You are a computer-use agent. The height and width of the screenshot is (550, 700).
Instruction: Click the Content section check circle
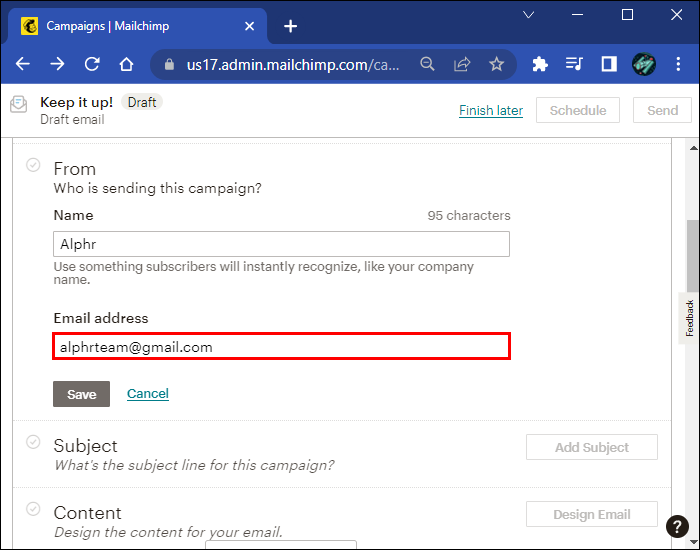(x=33, y=509)
